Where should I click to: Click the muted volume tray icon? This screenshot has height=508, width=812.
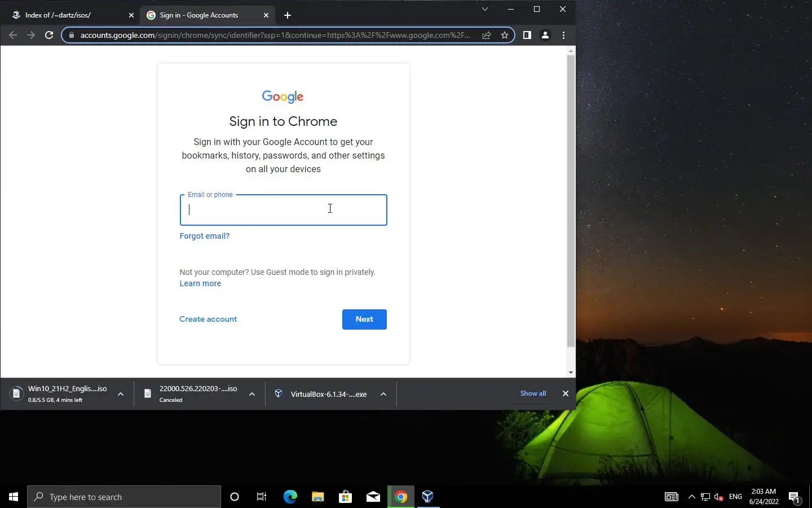click(719, 497)
